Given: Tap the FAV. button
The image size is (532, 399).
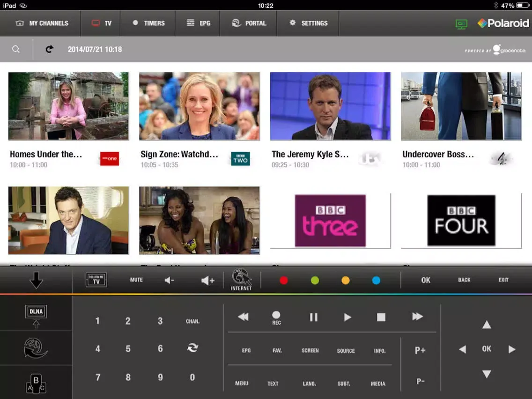Looking at the screenshot, I should tap(277, 350).
